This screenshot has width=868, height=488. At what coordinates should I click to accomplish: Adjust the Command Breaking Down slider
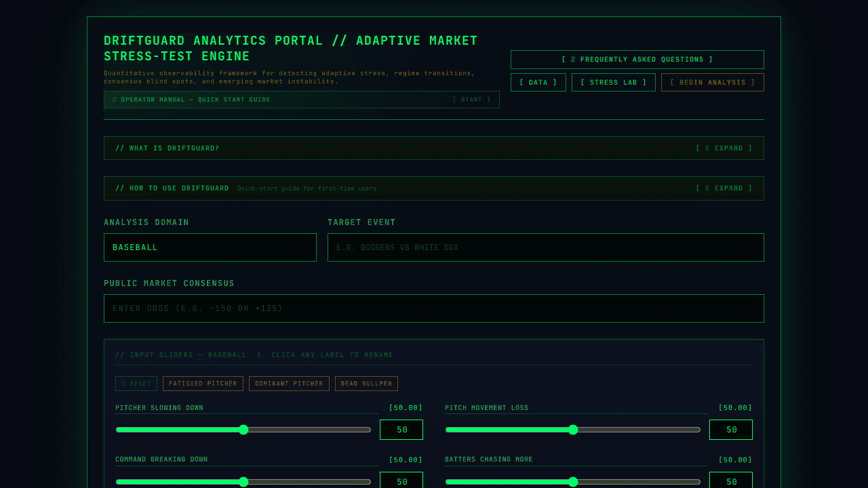[x=243, y=482]
